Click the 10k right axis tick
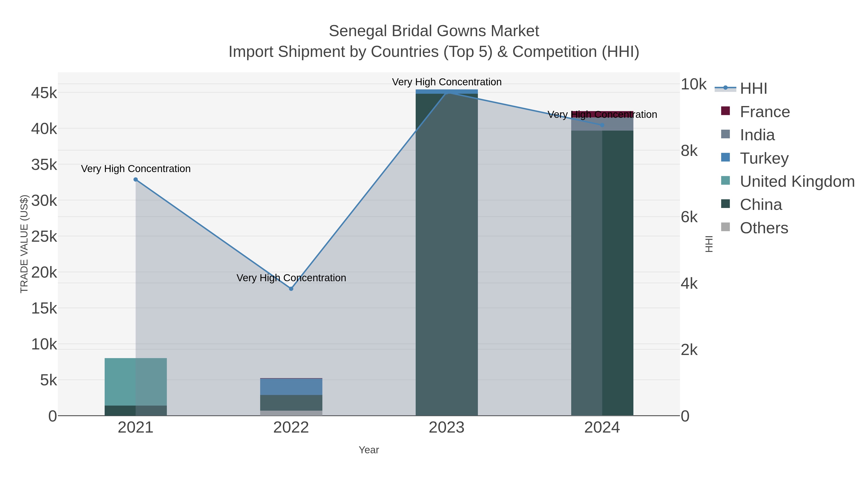 click(694, 84)
